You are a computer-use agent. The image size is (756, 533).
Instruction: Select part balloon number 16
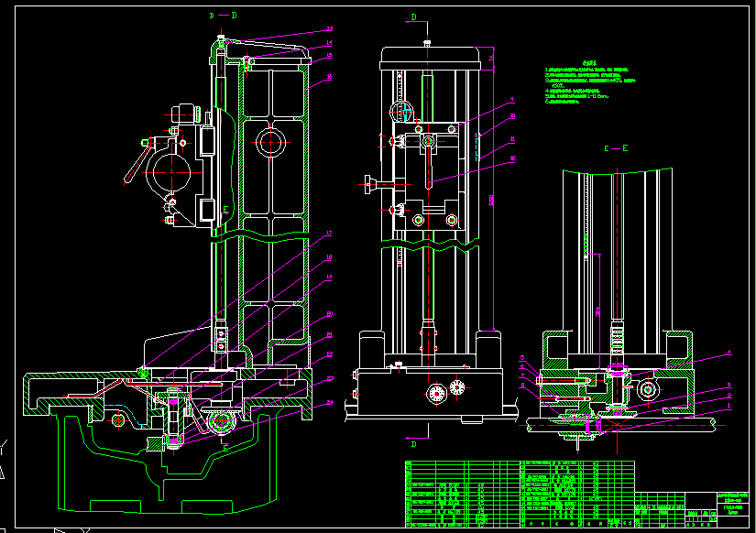[x=330, y=77]
